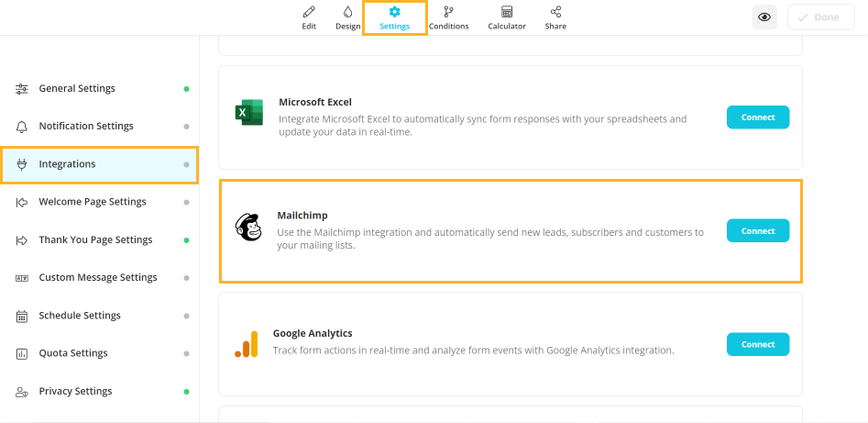Click the Conditions branch icon
The image size is (868, 423).
[448, 17]
